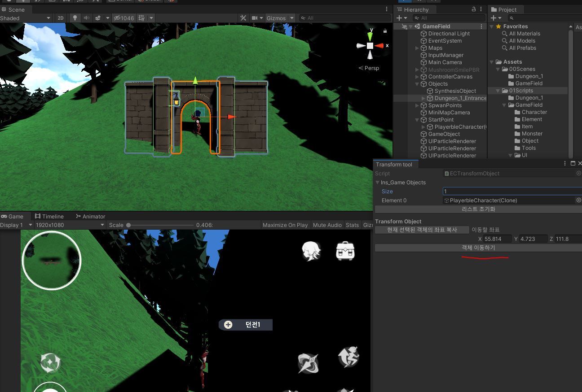The image size is (582, 392).
Task: Click the Project folder tree scrollbar
Action: tap(571, 90)
